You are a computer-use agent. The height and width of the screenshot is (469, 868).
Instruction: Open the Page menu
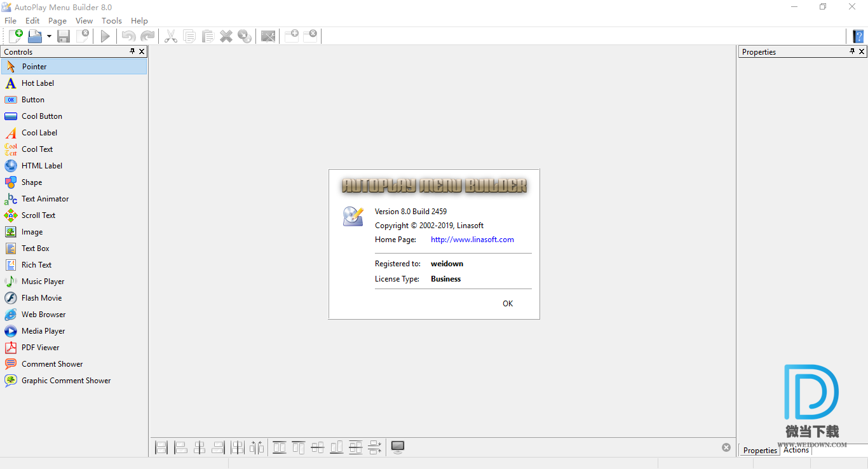[57, 20]
